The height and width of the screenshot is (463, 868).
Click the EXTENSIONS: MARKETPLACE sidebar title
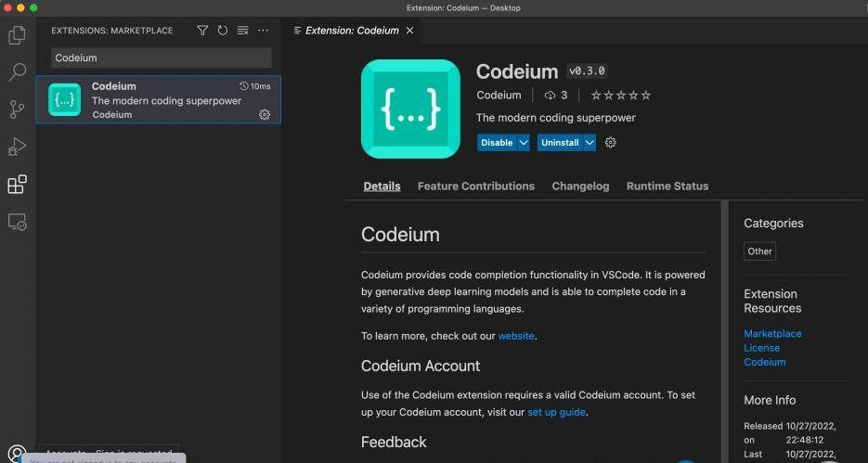[x=111, y=31]
